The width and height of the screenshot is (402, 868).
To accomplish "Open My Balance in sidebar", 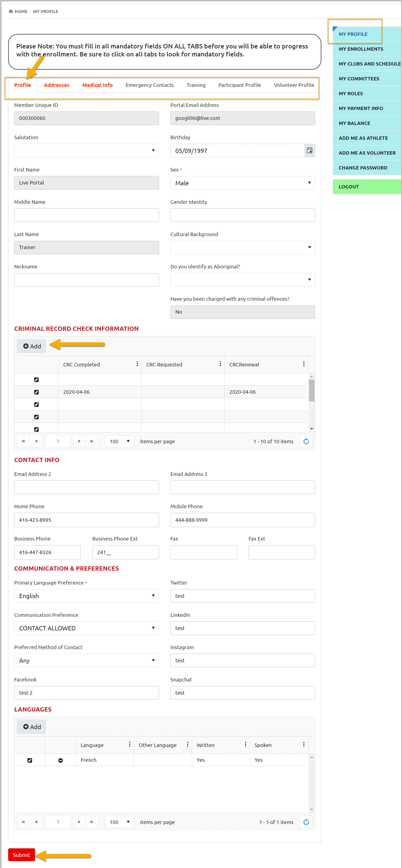I will pyautogui.click(x=367, y=123).
